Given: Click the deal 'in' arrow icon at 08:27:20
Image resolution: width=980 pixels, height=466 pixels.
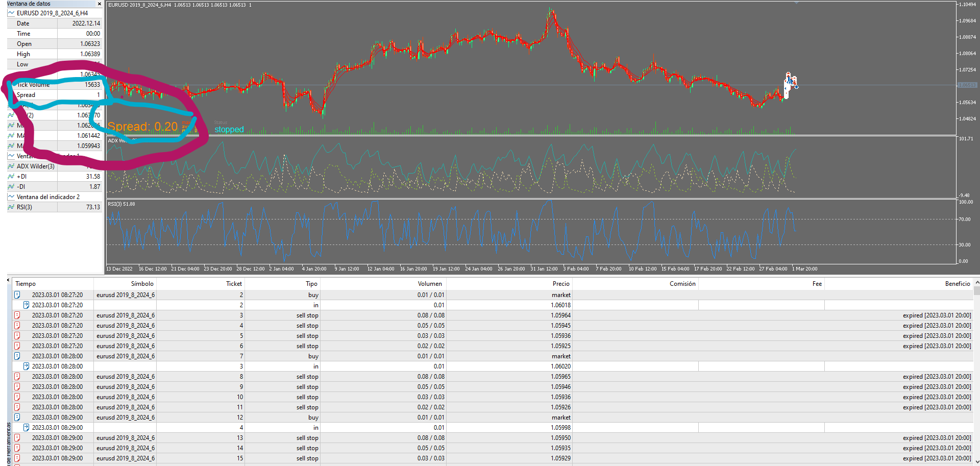Looking at the screenshot, I should 26,305.
